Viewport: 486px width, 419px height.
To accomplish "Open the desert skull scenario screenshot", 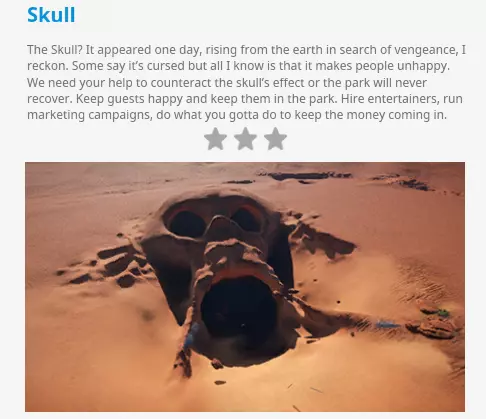I will point(245,287).
